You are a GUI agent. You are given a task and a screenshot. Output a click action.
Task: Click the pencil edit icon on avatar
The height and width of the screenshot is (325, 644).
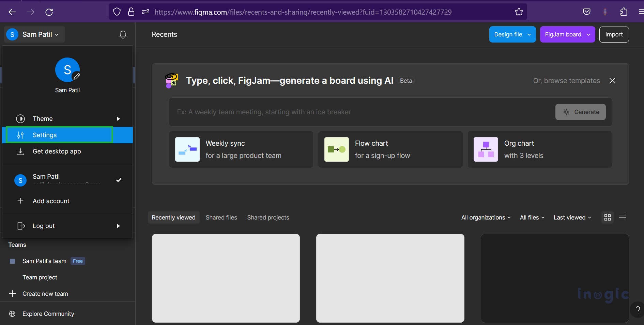(x=77, y=76)
